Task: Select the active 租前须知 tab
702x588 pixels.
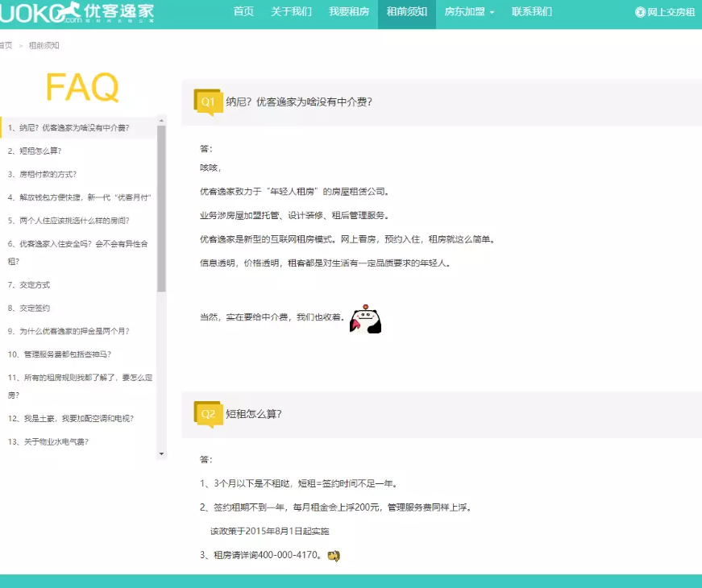Action: coord(407,12)
